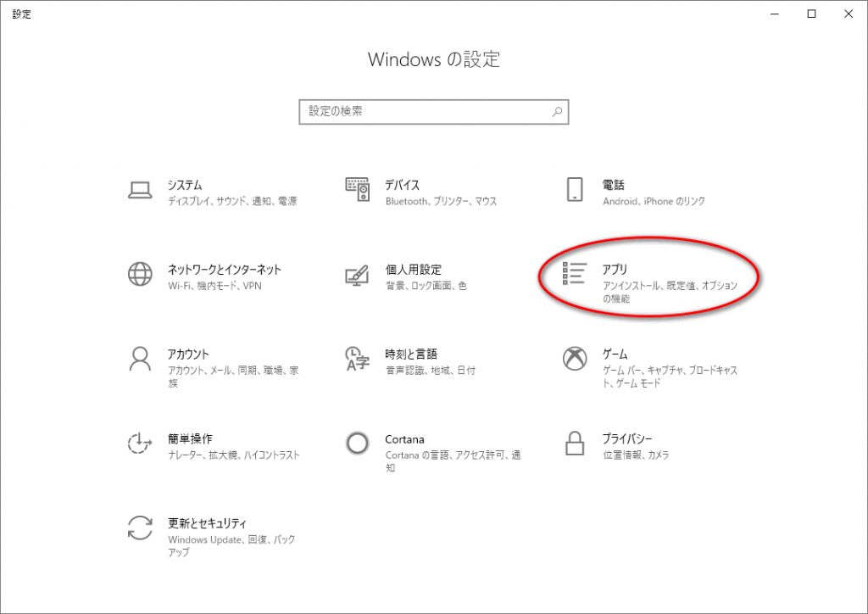Viewport: 868px width, 614px height.
Task: Click the 更新とセキュリティ heading text
Action: click(x=207, y=523)
